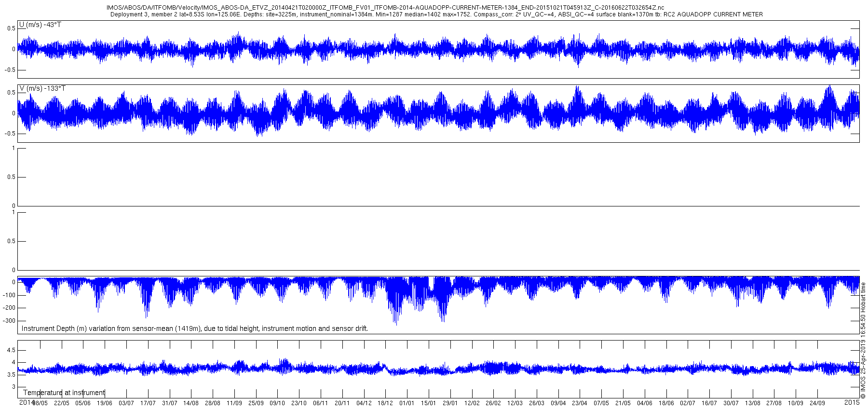Viewport: 868px width, 410px height.
Task: Click the '28/08' date tick label
Action: (213, 403)
